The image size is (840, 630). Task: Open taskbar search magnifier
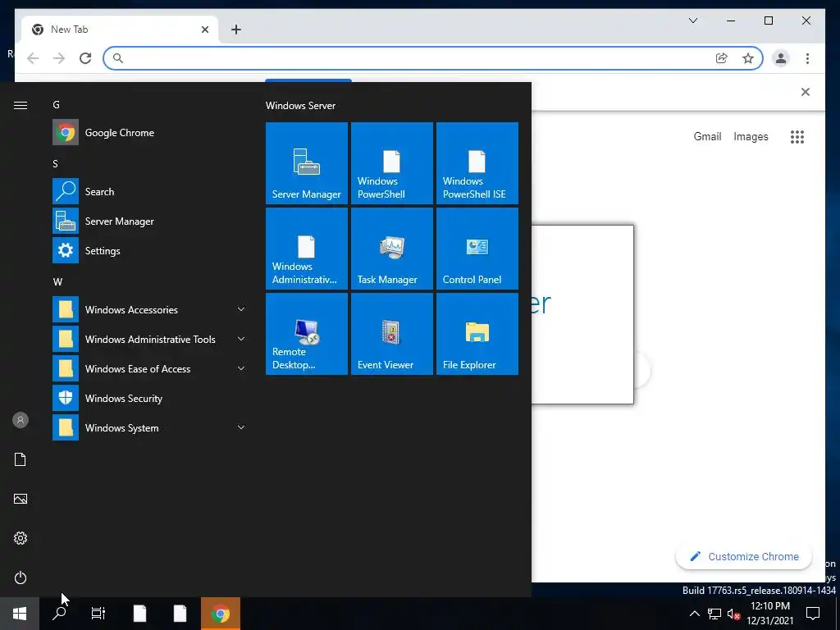59,614
